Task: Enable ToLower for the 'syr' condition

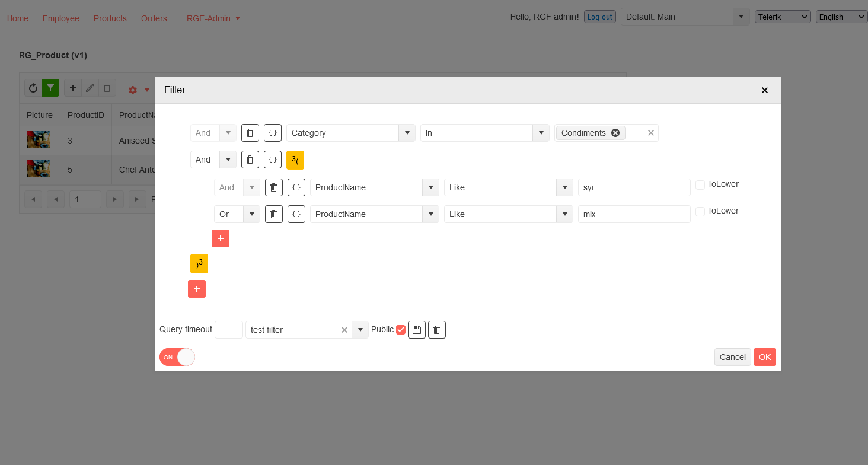Action: [700, 185]
